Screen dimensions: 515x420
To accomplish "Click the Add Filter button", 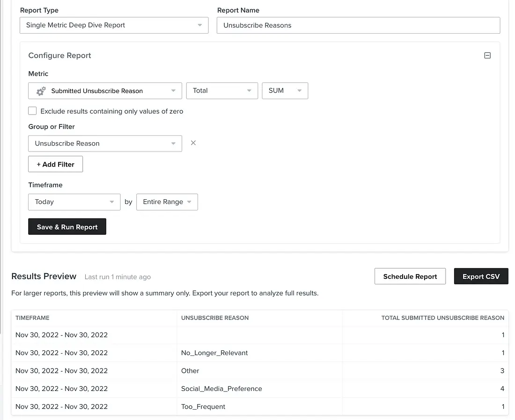I will [55, 164].
